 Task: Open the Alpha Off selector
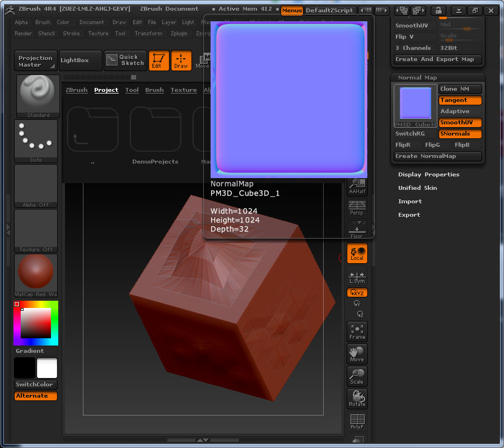tap(36, 186)
